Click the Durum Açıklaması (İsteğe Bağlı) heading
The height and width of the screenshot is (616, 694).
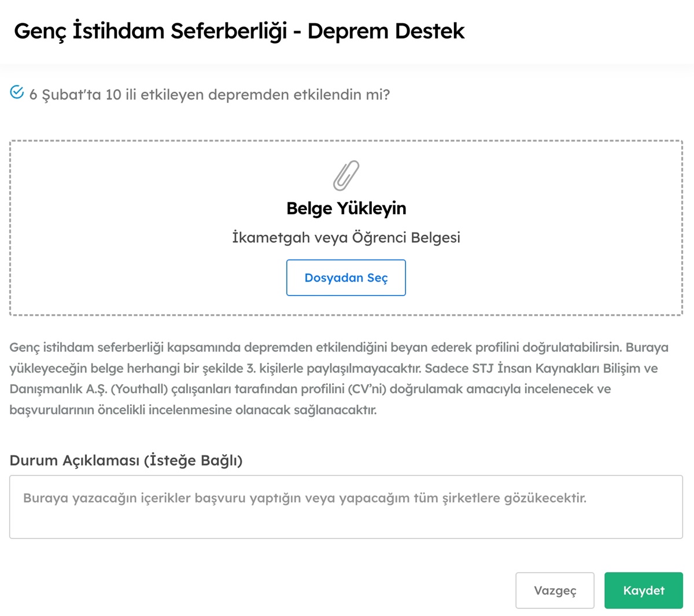pos(126,460)
